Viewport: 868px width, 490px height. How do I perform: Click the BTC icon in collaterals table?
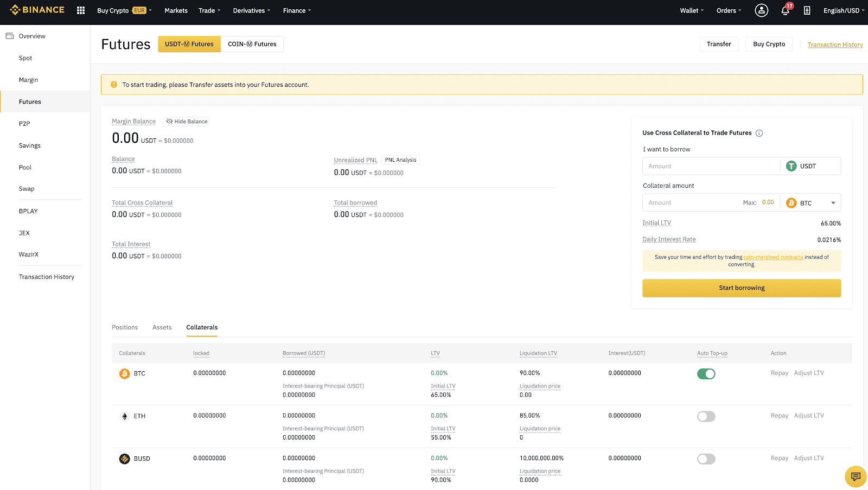click(x=125, y=373)
